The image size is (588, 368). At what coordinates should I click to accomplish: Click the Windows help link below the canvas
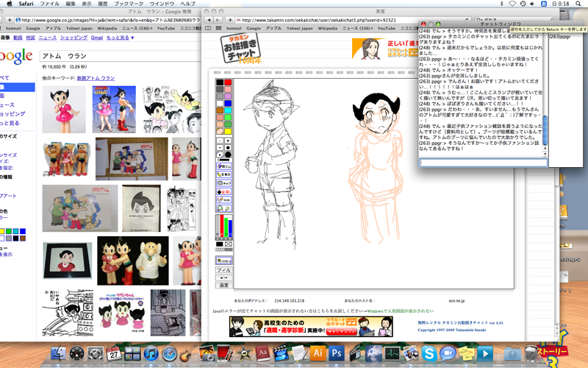400,311
